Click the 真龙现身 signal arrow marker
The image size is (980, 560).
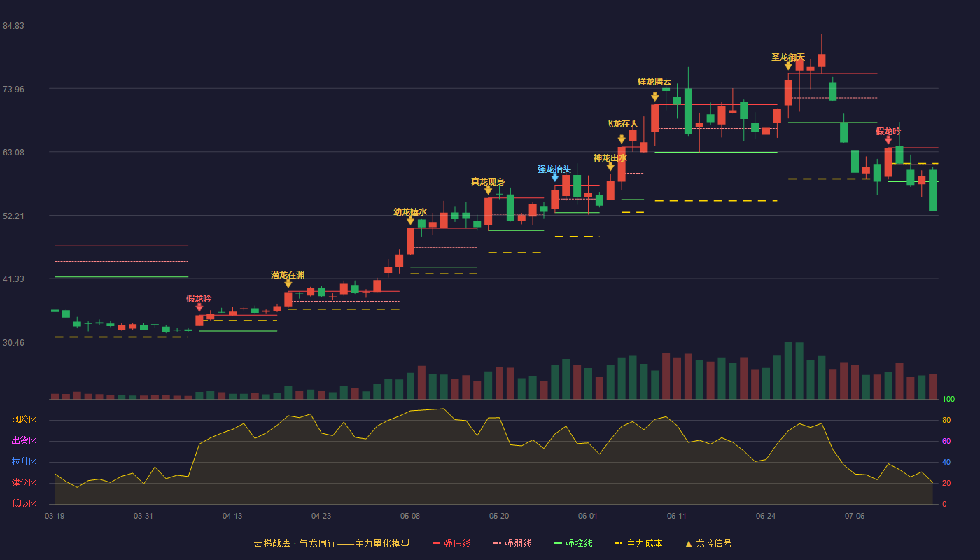[488, 190]
